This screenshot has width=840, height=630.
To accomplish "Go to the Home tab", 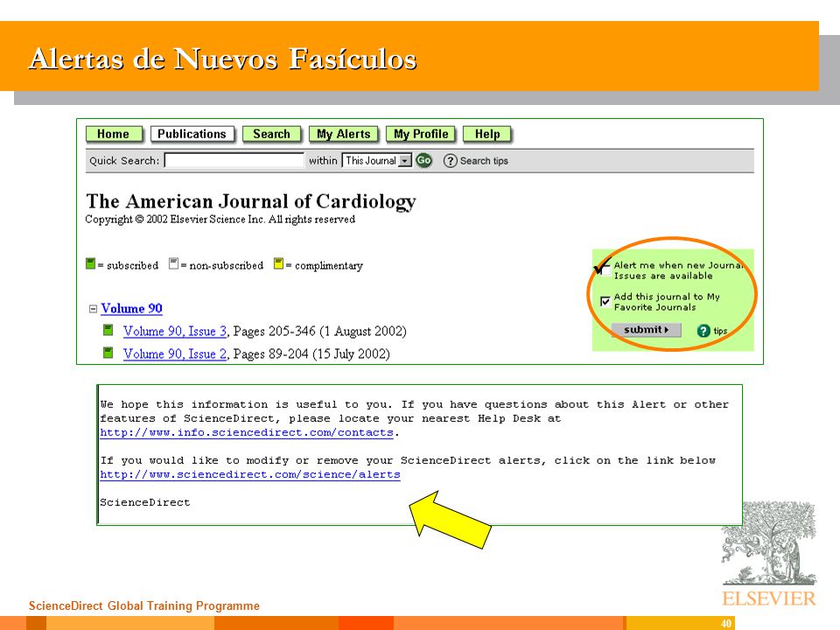I will [x=114, y=134].
